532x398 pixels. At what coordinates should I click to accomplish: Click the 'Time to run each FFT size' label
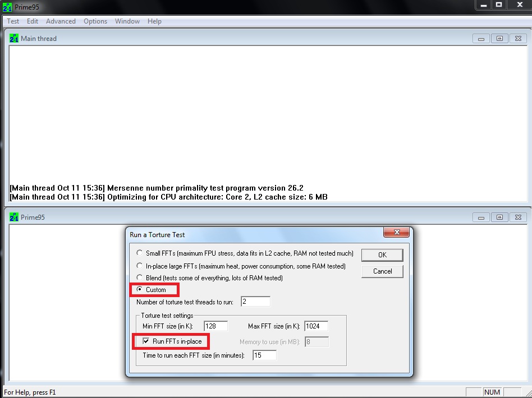[194, 355]
